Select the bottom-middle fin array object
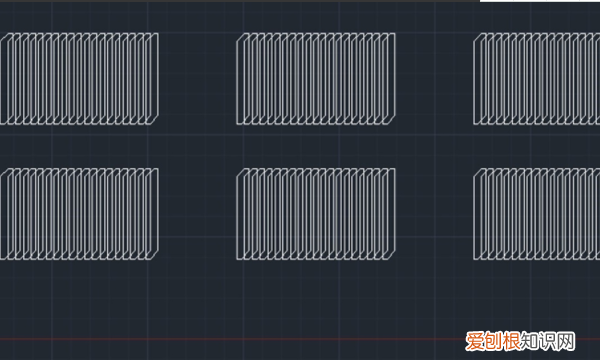This screenshot has width=600, height=360. 316,214
